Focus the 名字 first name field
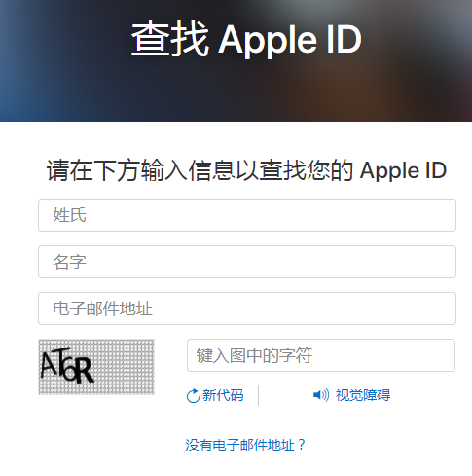The height and width of the screenshot is (476, 472). point(247,262)
